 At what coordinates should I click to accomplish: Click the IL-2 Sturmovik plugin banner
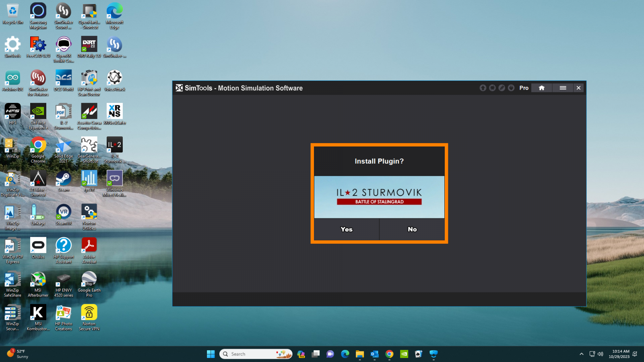click(379, 197)
